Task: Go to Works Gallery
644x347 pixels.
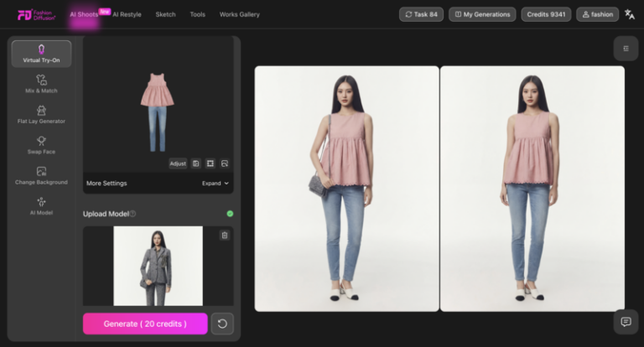Action: pos(240,14)
